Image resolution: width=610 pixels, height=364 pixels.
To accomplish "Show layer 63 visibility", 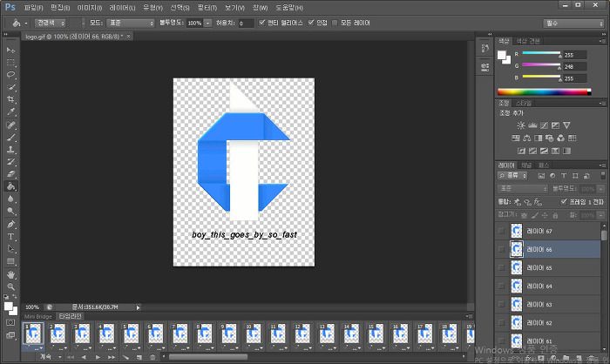I will click(x=501, y=304).
